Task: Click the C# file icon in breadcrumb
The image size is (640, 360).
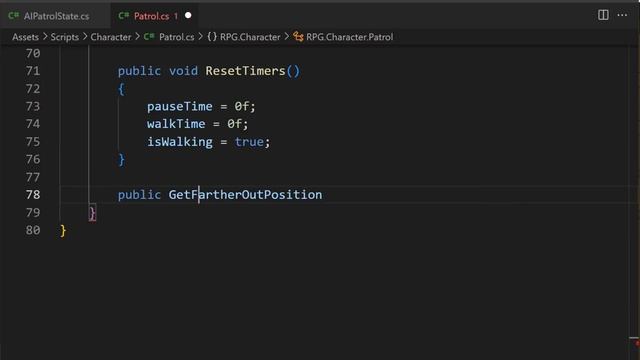Action: point(149,37)
